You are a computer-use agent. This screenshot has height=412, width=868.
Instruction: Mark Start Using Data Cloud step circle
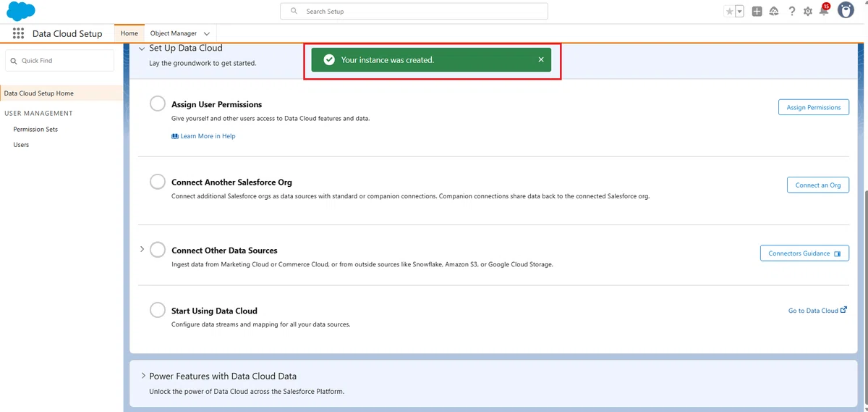(158, 310)
